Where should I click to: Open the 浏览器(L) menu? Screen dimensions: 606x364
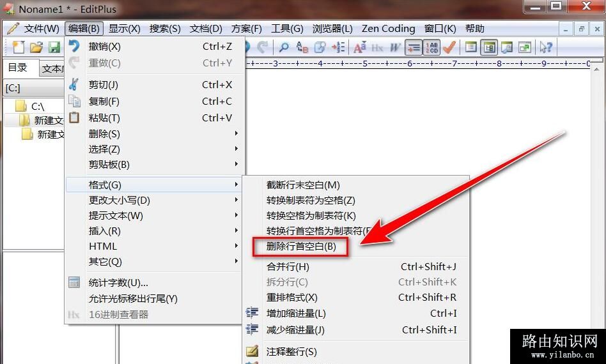point(332,29)
